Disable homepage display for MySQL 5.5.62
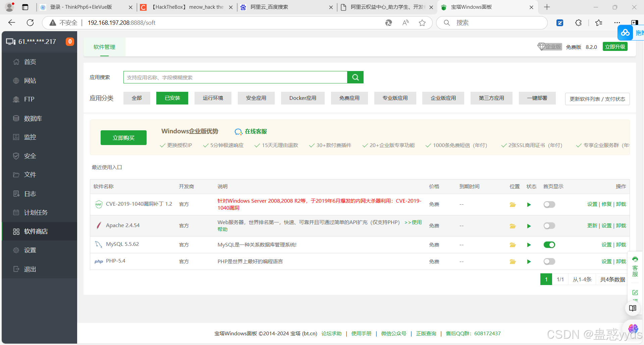 click(x=549, y=245)
